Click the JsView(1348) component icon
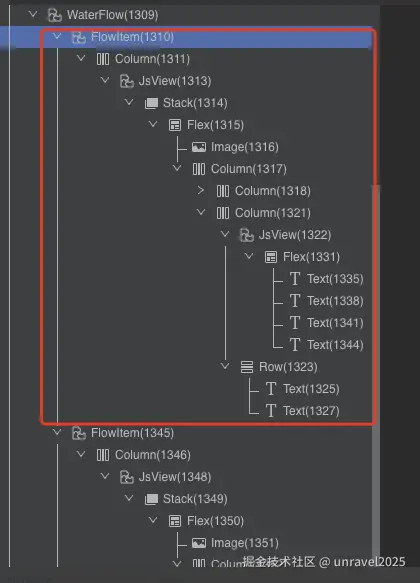 click(127, 477)
